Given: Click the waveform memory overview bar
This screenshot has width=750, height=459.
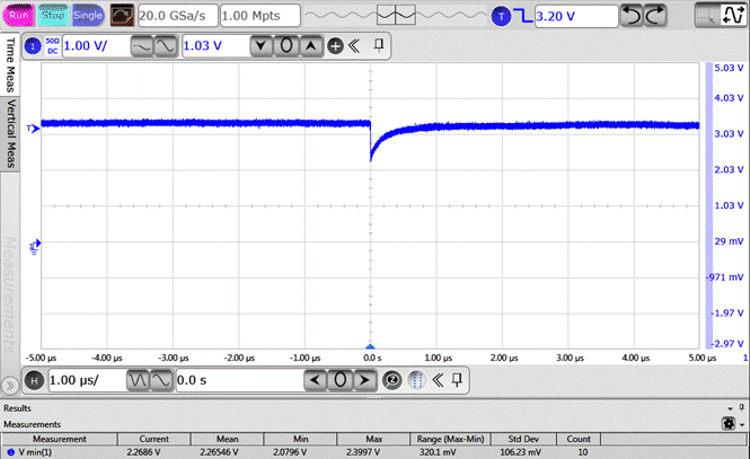Looking at the screenshot, I should click(396, 15).
